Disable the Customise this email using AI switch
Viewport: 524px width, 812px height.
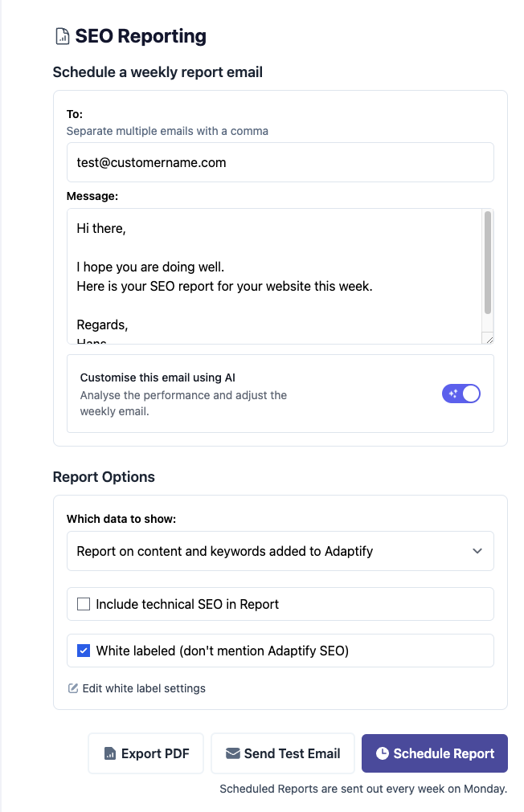tap(461, 394)
